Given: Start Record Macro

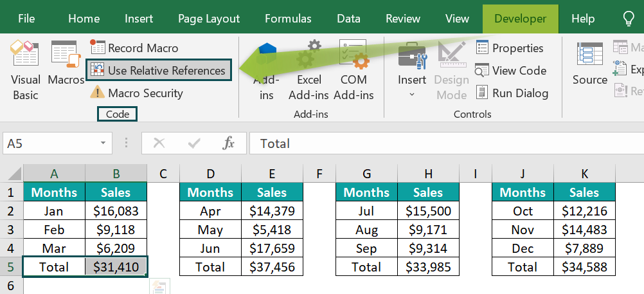Looking at the screenshot, I should click(134, 48).
